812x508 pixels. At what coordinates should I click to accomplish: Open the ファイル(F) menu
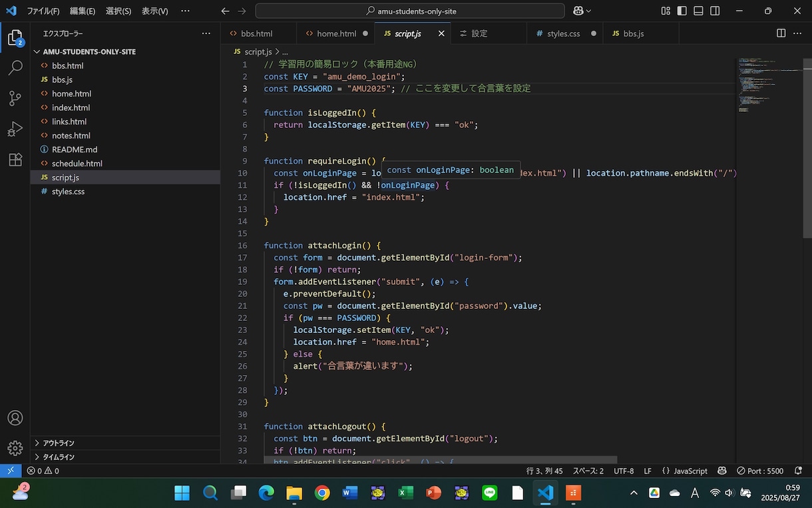point(43,11)
